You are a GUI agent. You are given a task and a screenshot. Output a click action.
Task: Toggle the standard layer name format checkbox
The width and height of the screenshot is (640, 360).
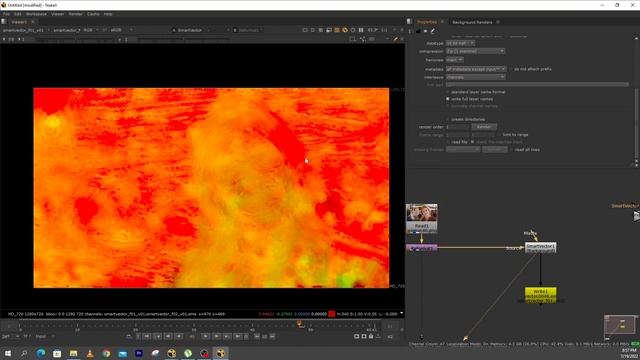coord(448,92)
